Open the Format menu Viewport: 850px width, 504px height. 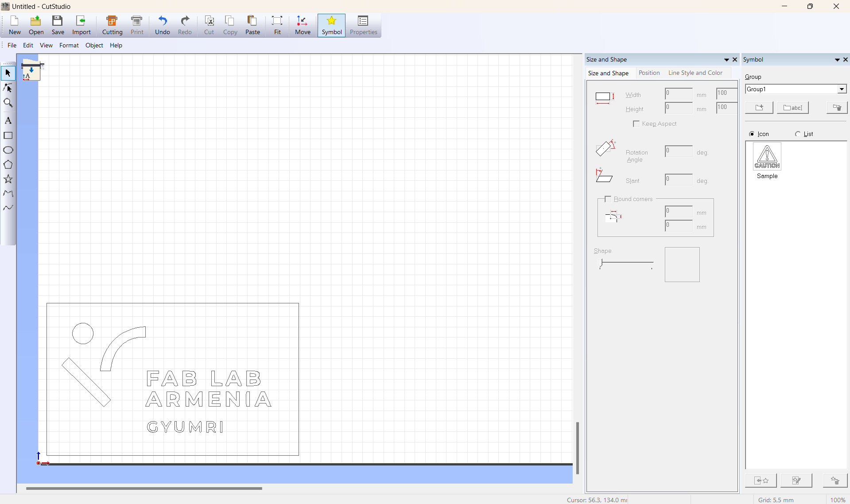click(69, 45)
